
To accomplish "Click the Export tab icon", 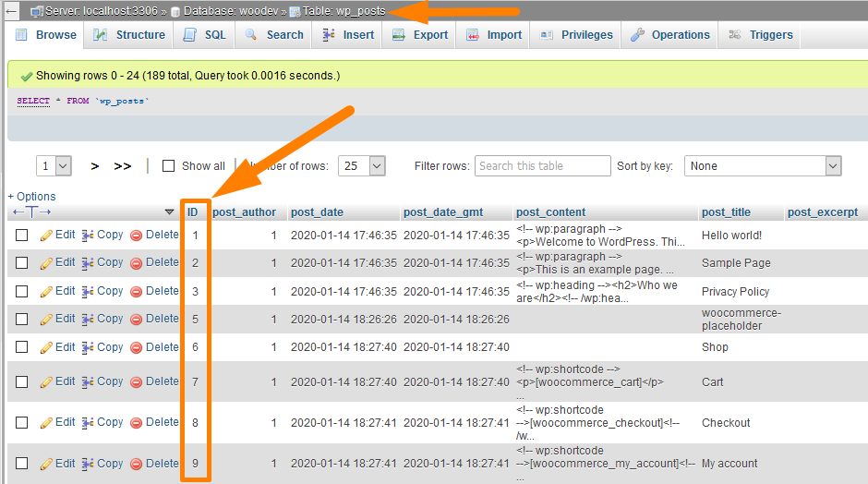I will click(x=399, y=35).
